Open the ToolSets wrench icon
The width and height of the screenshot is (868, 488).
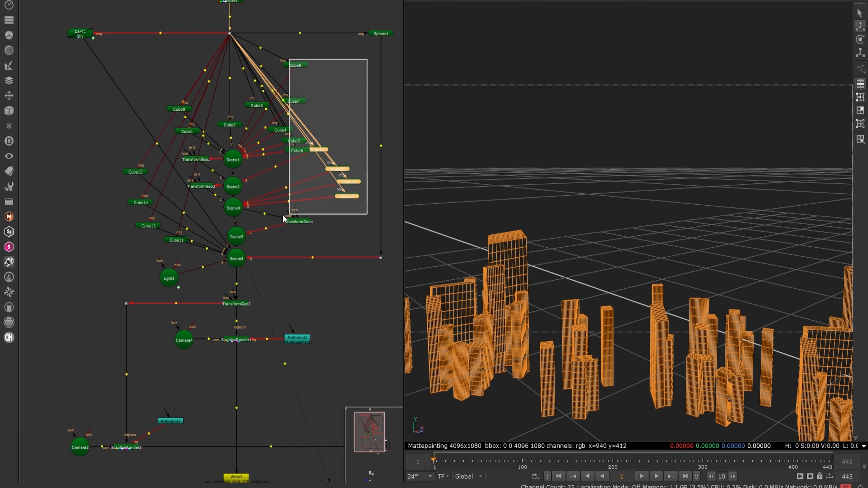coord(9,187)
